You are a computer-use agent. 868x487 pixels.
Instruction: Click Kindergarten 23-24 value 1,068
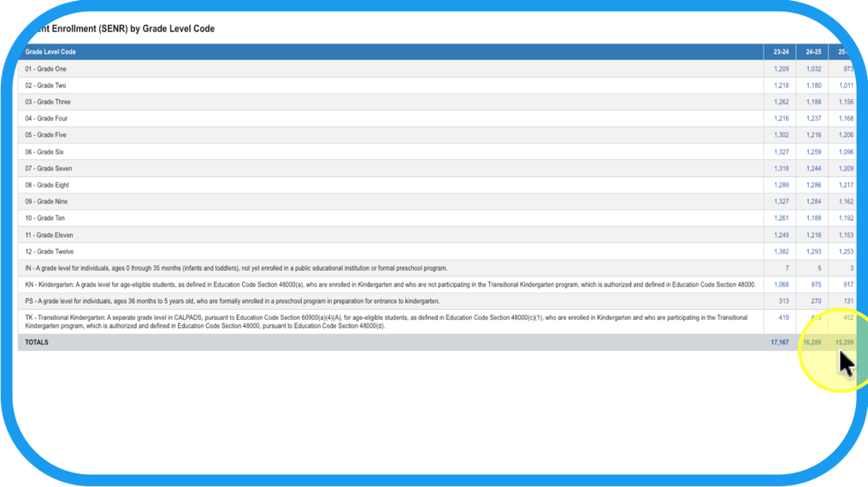click(781, 284)
